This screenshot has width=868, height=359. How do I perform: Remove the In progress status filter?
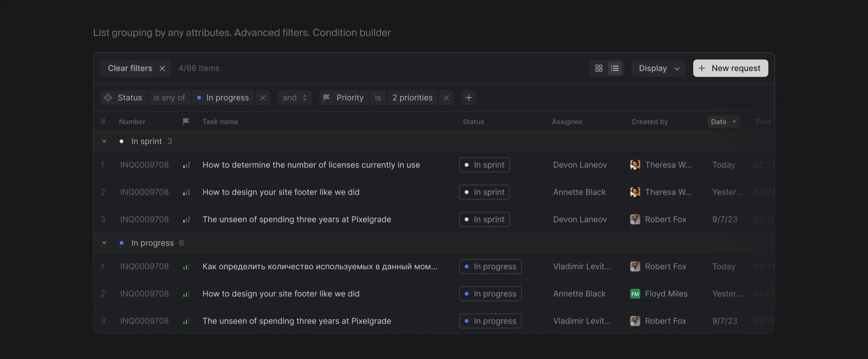coord(263,98)
